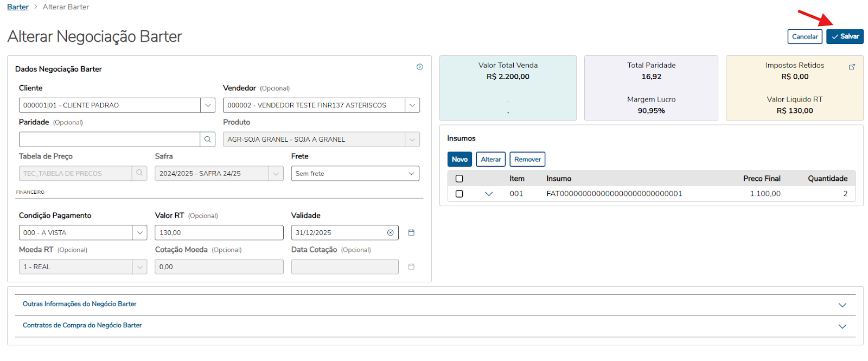The image size is (868, 361).
Task: Click Novo to add an insumo
Action: tap(459, 159)
